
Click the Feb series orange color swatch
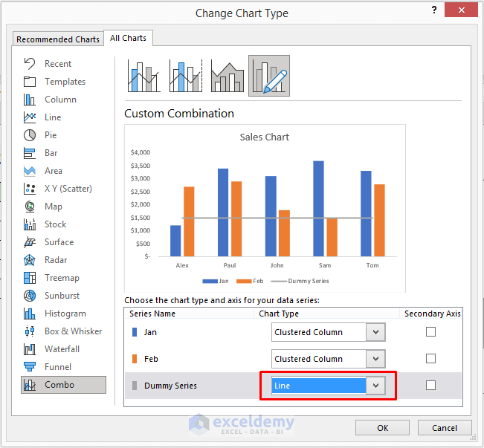(135, 359)
